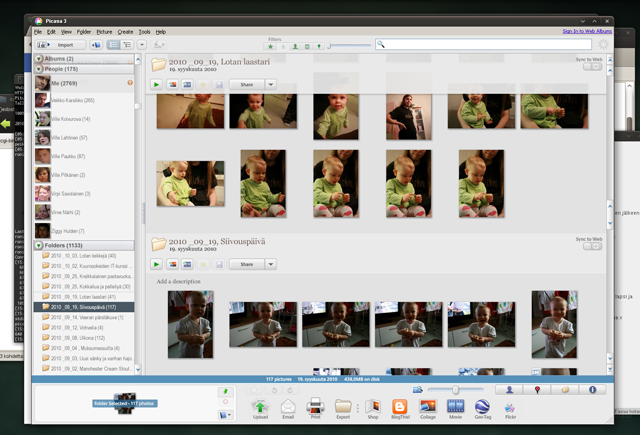Collapse the People section
Viewport: 640px width, 435px height.
[38, 69]
